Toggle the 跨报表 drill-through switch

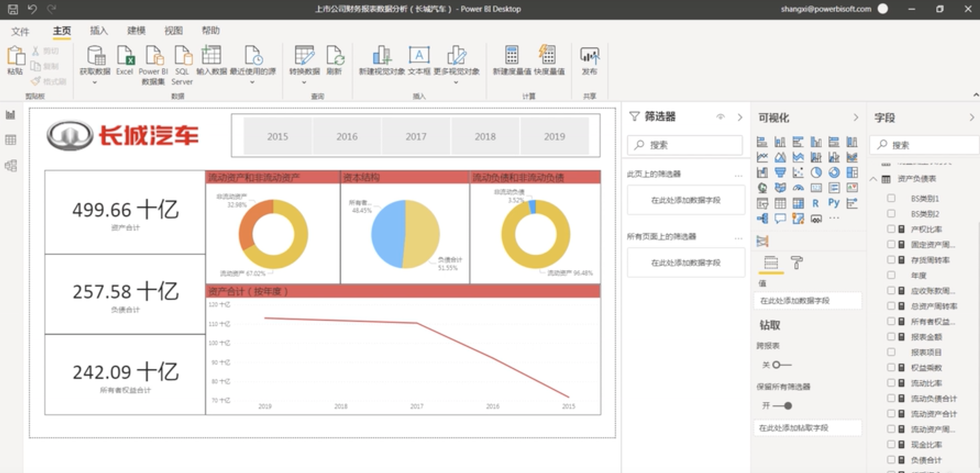click(782, 365)
